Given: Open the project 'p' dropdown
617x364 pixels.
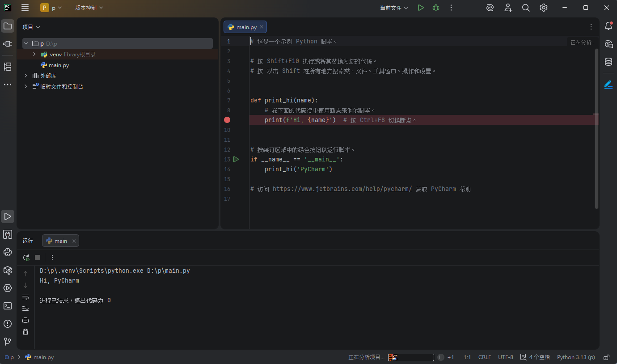Looking at the screenshot, I should pos(51,8).
